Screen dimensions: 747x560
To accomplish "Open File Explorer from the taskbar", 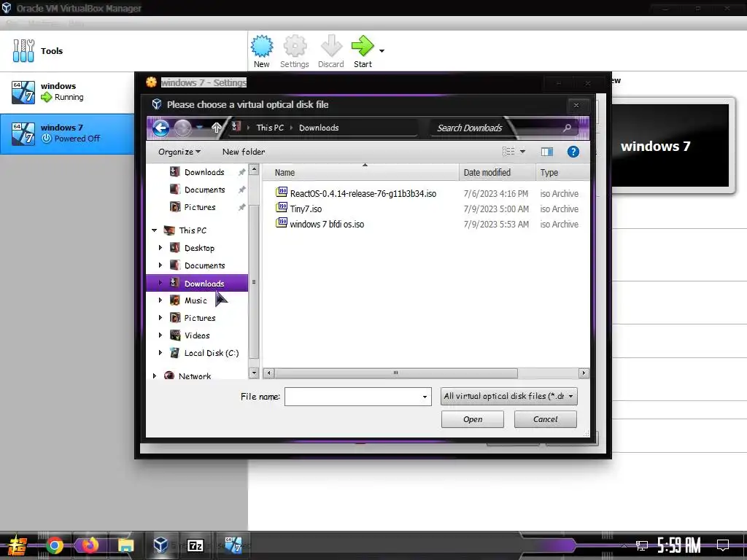I will tap(125, 545).
